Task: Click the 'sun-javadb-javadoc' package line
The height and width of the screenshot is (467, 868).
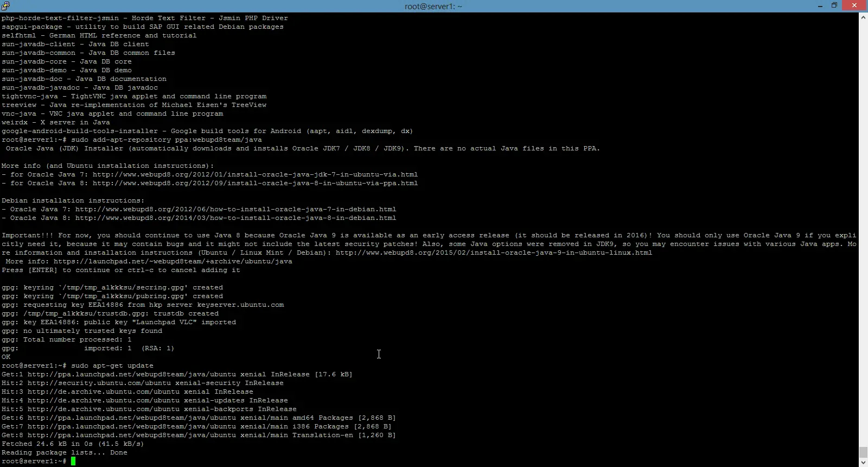Action: (x=80, y=87)
